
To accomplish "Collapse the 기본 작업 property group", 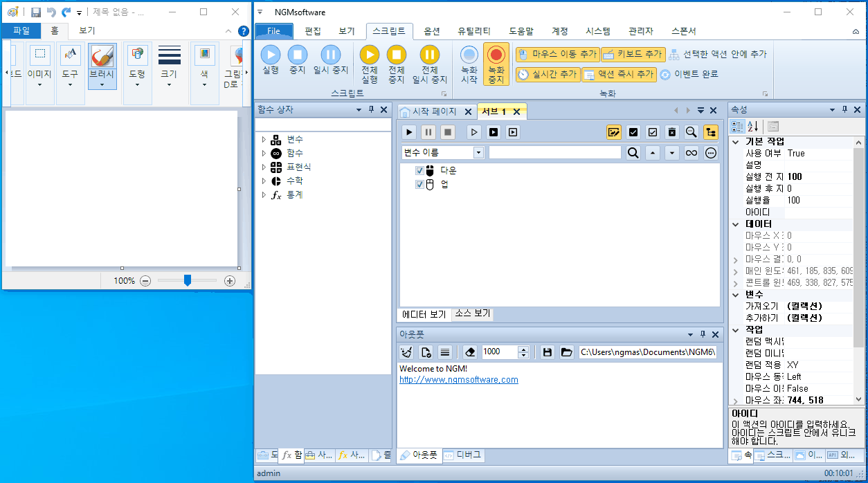I will point(736,141).
